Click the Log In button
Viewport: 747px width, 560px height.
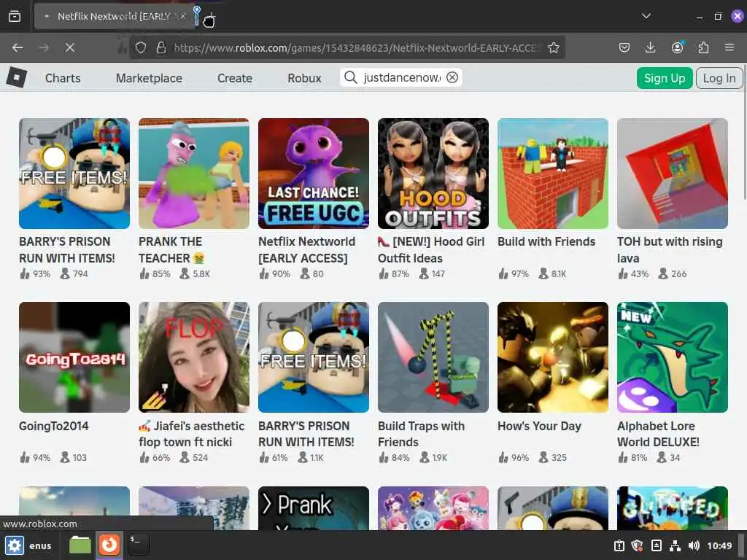(x=719, y=77)
